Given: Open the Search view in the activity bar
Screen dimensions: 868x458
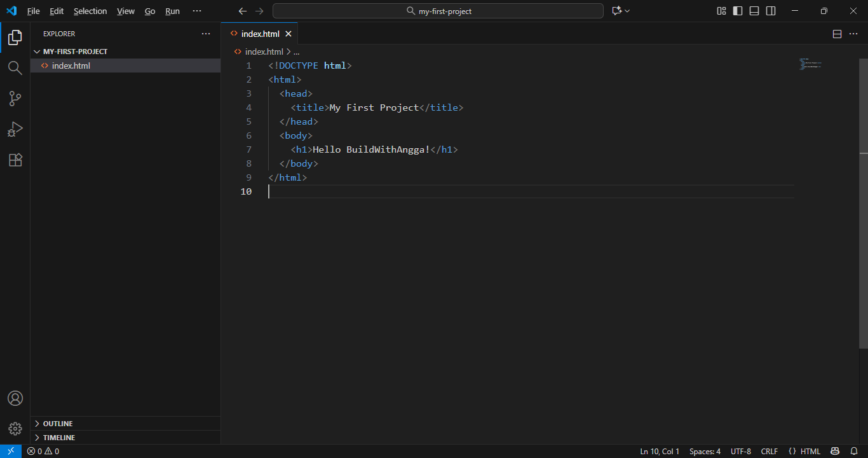Looking at the screenshot, I should [15, 68].
